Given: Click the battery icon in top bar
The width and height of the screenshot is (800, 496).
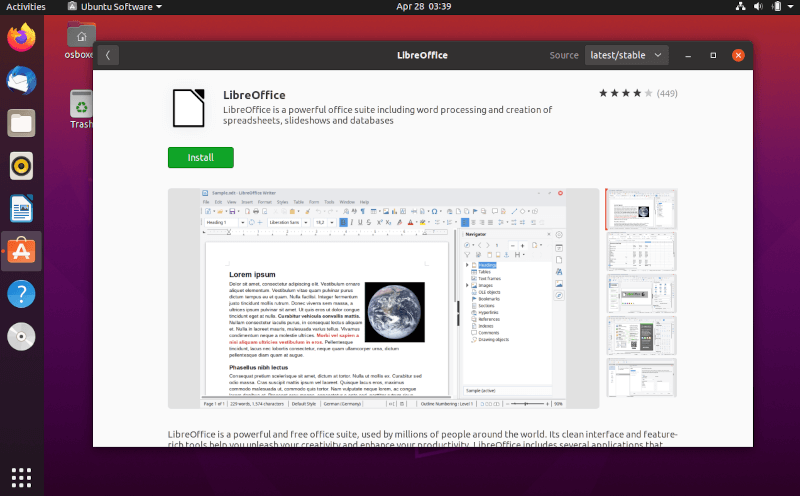Looking at the screenshot, I should 777,7.
